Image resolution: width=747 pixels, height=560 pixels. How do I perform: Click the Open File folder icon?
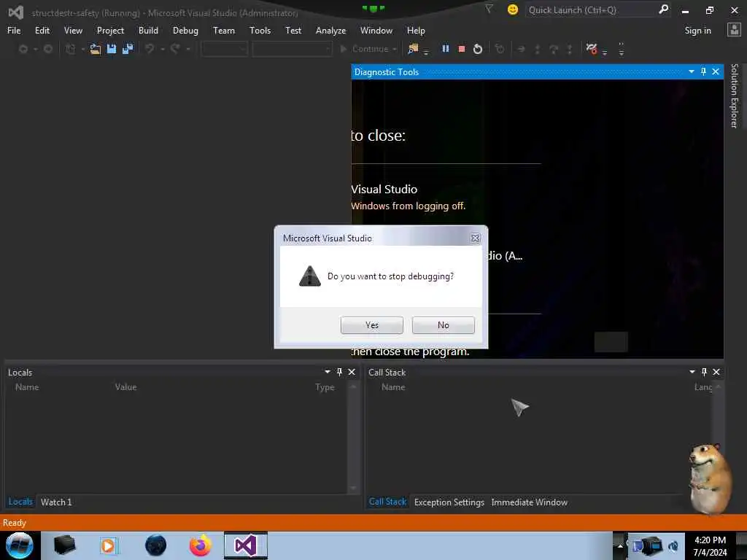tap(96, 49)
